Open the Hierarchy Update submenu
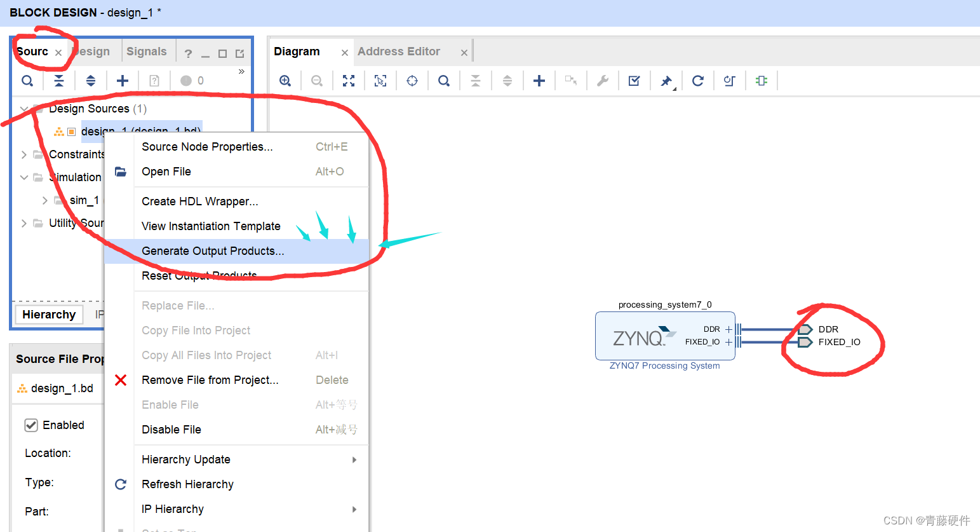The width and height of the screenshot is (980, 532). [x=236, y=460]
